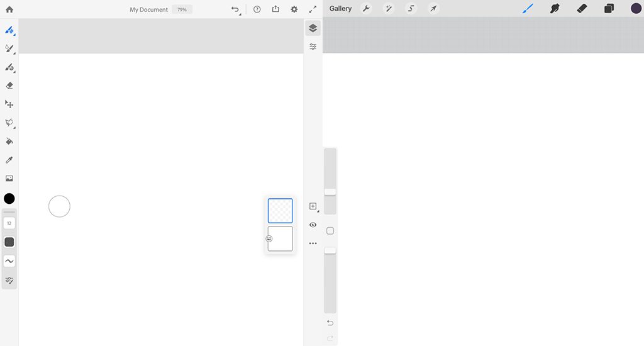Image resolution: width=644 pixels, height=346 pixels.
Task: Open Gallery in Procreate
Action: tap(340, 9)
